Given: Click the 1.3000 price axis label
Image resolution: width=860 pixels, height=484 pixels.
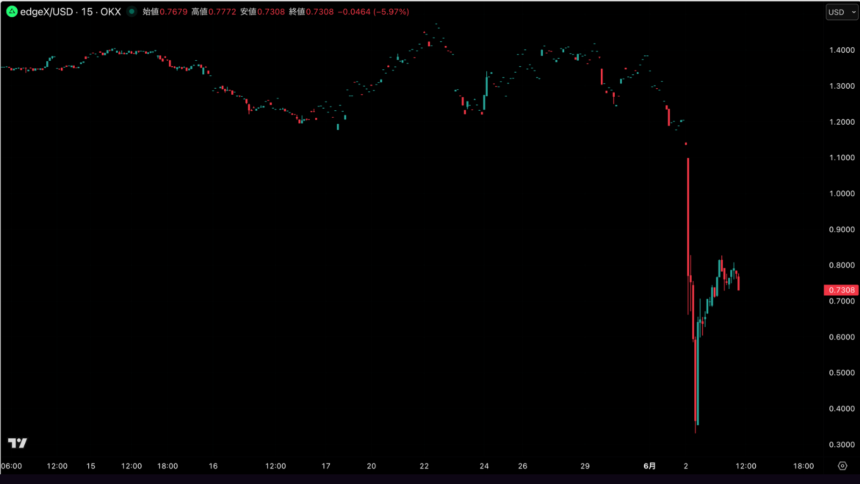Looking at the screenshot, I should pos(842,86).
